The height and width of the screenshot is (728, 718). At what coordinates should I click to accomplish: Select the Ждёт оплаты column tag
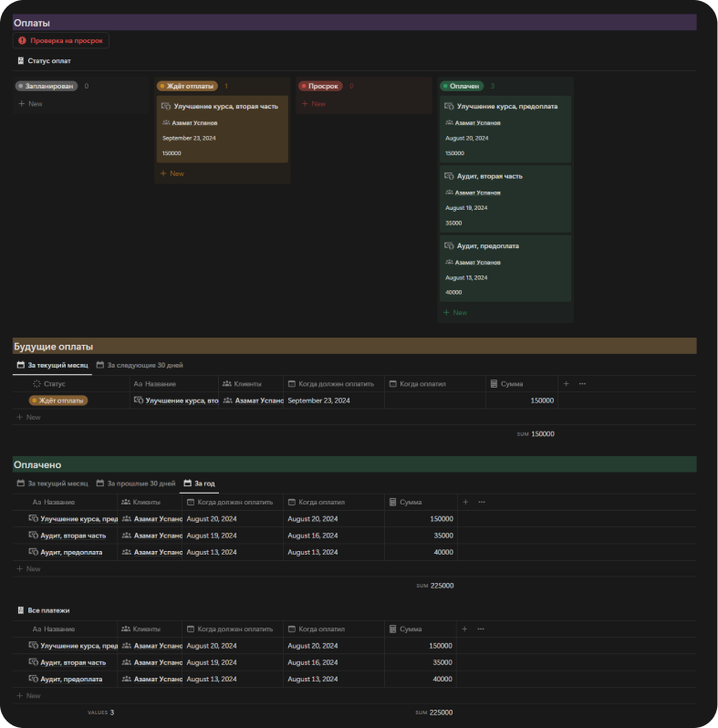click(187, 86)
